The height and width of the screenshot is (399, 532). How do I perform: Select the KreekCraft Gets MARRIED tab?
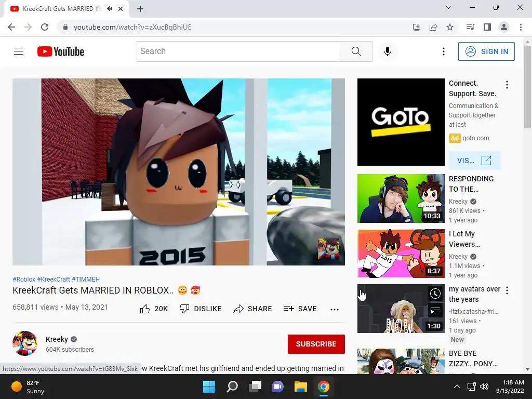pos(66,9)
